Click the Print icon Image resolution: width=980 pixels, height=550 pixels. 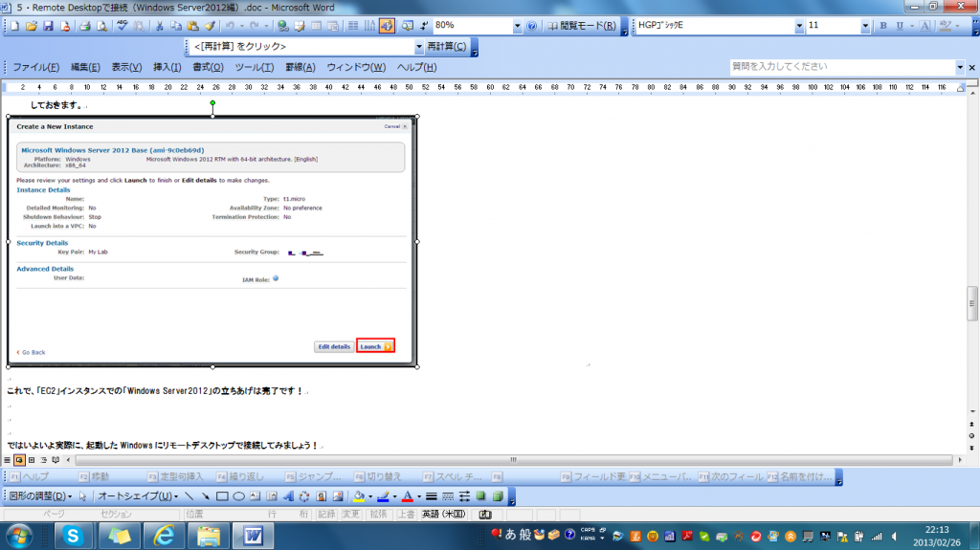tap(85, 26)
